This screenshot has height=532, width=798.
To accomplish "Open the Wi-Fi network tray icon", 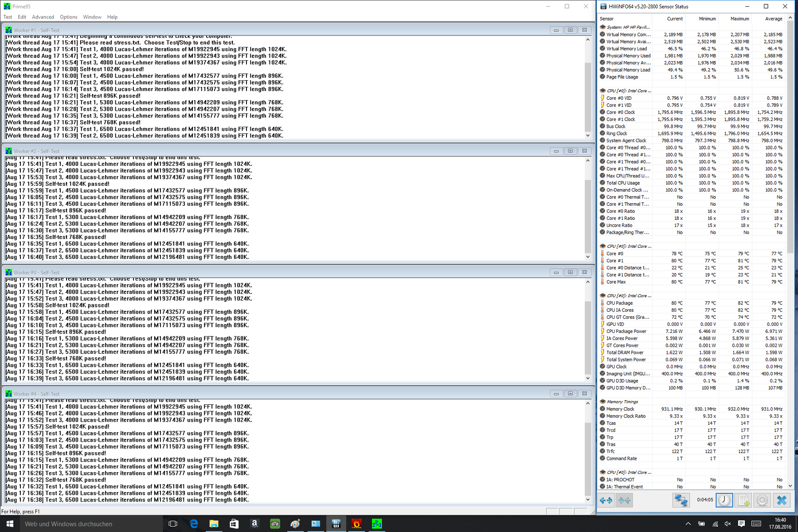I will (x=715, y=524).
